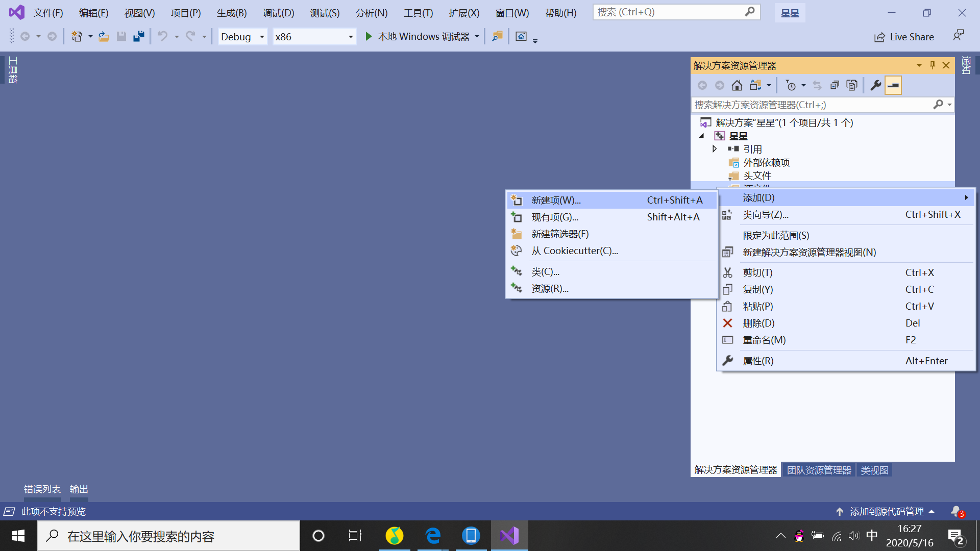Expand the 引用 references tree node
980x551 pixels.
pyautogui.click(x=715, y=149)
